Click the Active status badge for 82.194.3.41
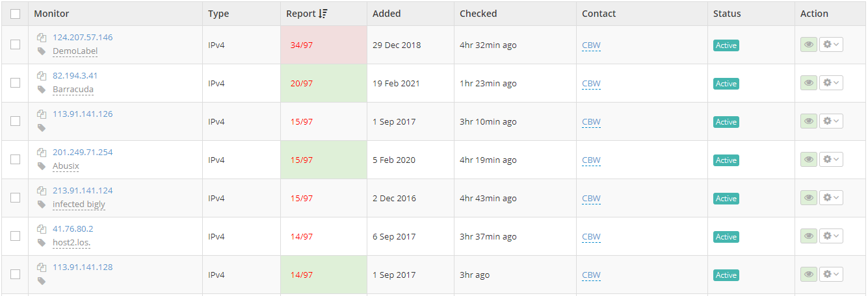The width and height of the screenshot is (868, 296). point(726,84)
